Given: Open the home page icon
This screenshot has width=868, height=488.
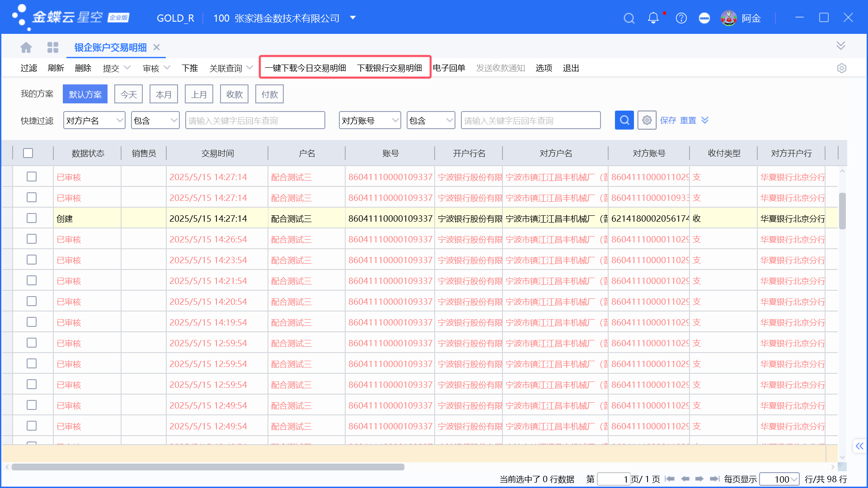Looking at the screenshot, I should (x=26, y=47).
